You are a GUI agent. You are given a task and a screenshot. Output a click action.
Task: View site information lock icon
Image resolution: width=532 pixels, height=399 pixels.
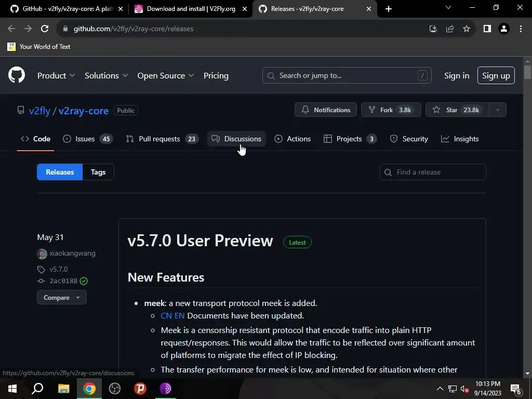(65, 29)
